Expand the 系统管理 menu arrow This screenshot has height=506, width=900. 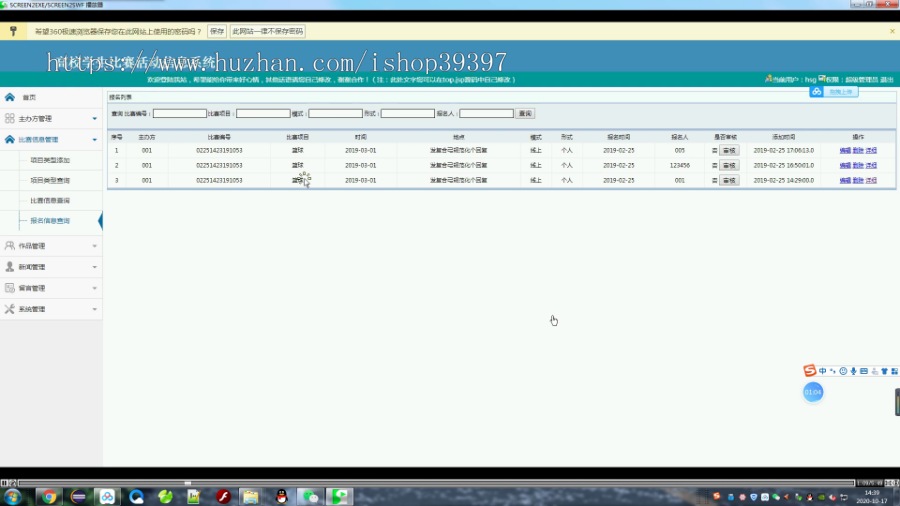95,309
